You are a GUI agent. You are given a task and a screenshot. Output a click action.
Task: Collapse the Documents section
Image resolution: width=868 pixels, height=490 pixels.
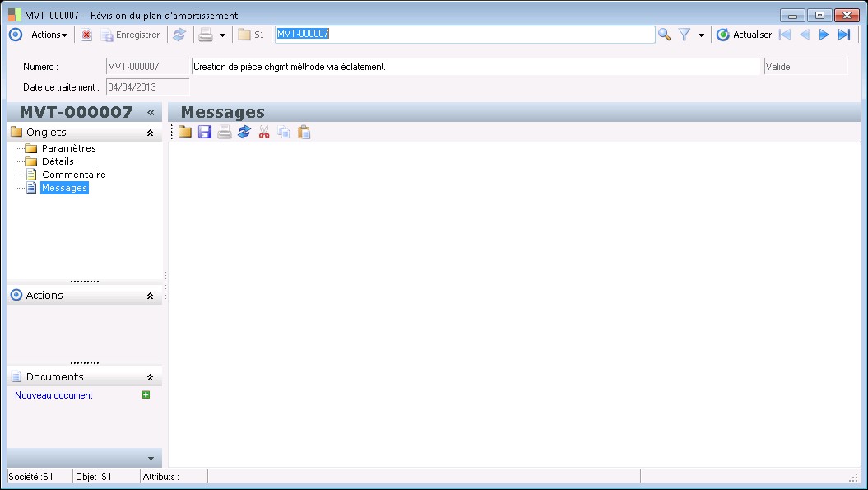(x=150, y=377)
